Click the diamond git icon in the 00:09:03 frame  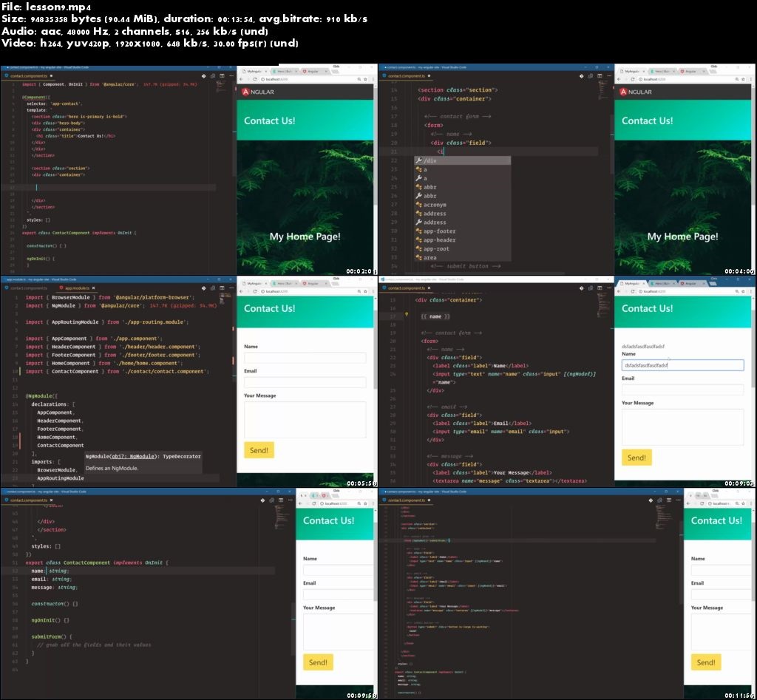point(581,288)
